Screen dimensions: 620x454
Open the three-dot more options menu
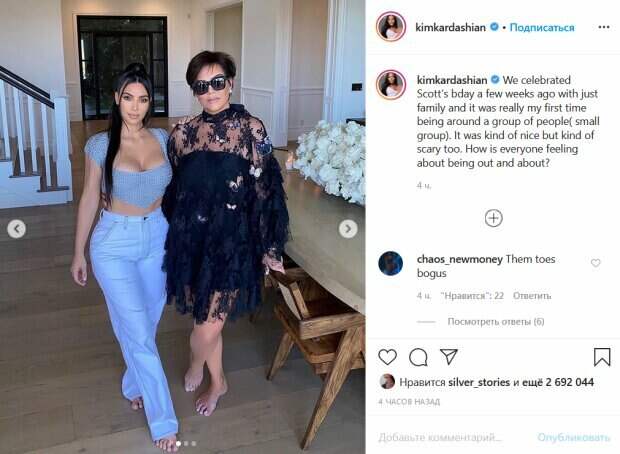(604, 27)
